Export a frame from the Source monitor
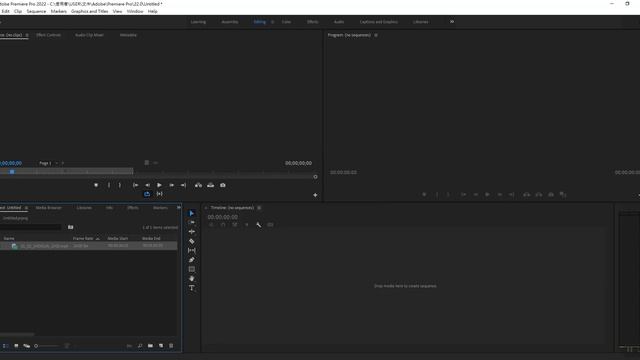This screenshot has width=640, height=360. [223, 185]
